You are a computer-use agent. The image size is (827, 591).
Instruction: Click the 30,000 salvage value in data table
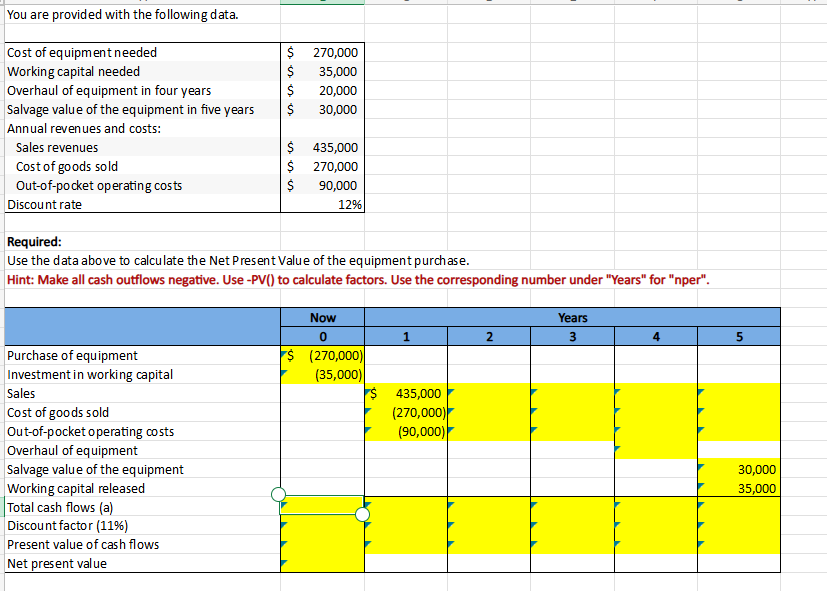pyautogui.click(x=322, y=110)
